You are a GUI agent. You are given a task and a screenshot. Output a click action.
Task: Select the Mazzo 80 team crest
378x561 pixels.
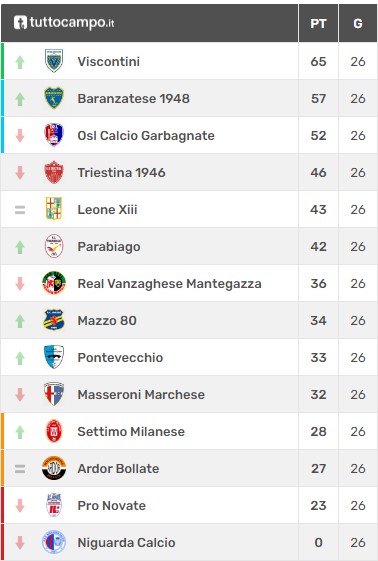[54, 320]
